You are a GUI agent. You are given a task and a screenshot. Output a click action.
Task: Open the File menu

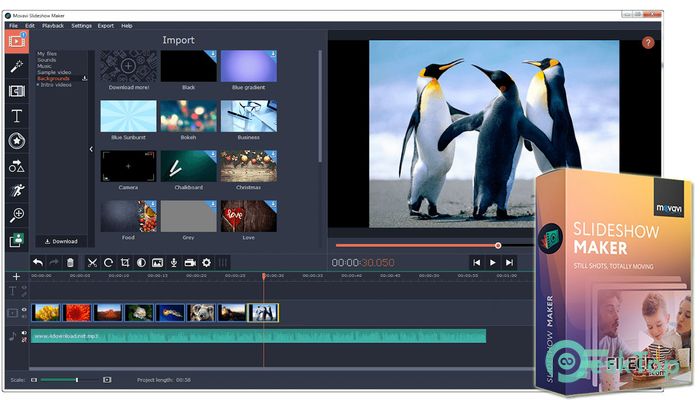click(13, 26)
